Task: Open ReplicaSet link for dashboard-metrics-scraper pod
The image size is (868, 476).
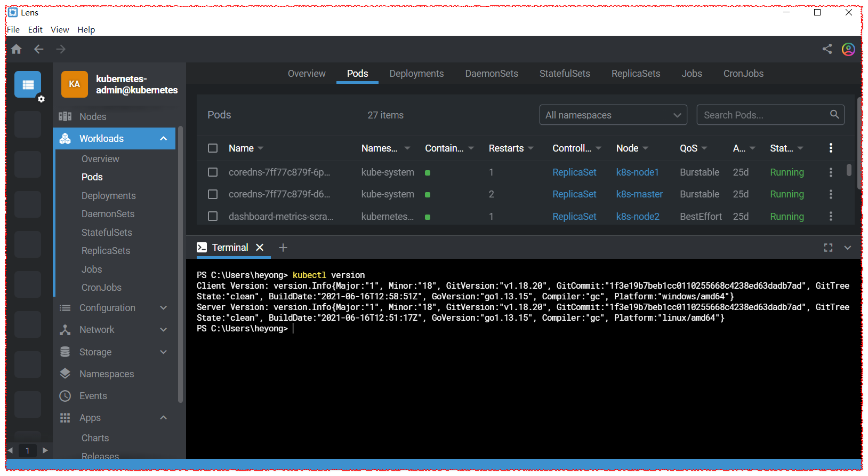Action: 574,216
